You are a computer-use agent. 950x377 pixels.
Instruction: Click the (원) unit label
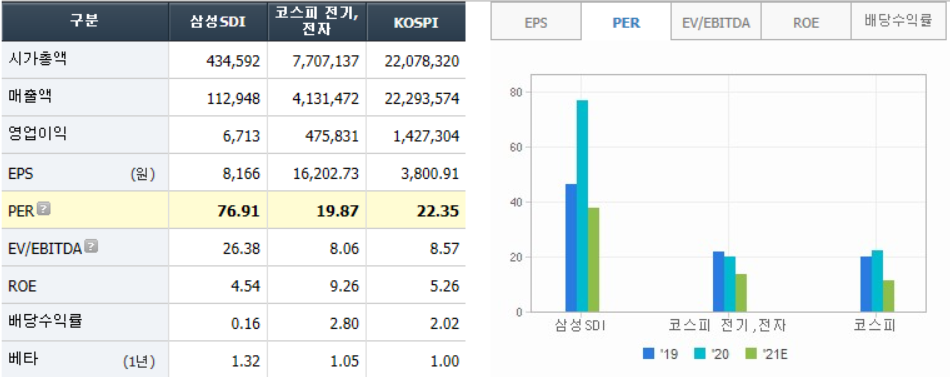[142, 175]
